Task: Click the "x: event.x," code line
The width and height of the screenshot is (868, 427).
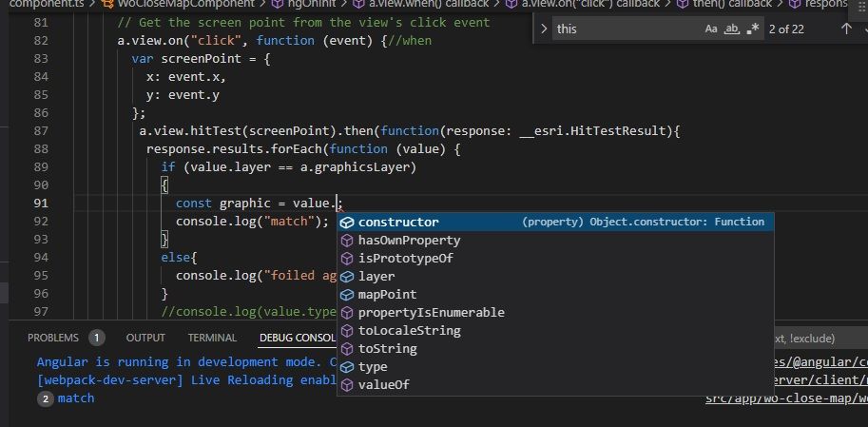Action: coord(186,77)
